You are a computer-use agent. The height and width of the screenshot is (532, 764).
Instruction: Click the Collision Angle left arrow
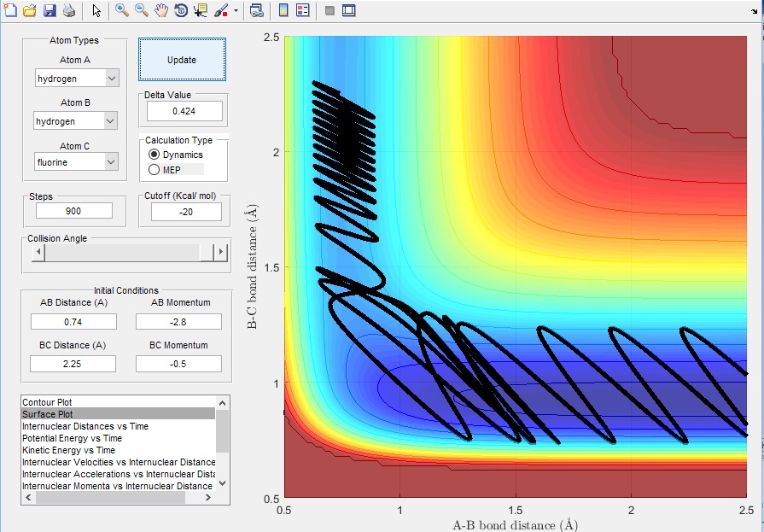[x=38, y=252]
